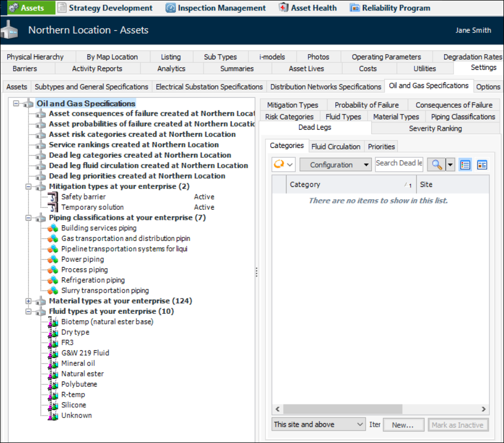Open Strategy Development module
Viewport: 504px width, 443px height.
point(105,8)
